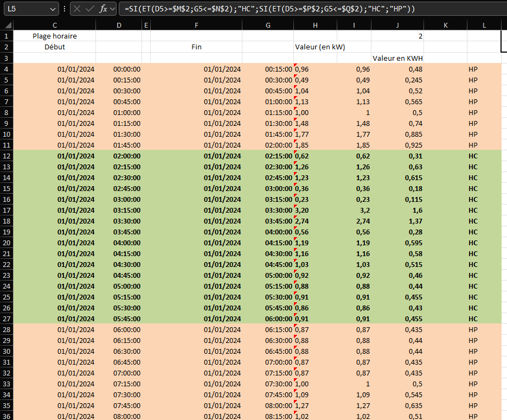Select the 'Valeur en KWH' header cell

[397, 58]
